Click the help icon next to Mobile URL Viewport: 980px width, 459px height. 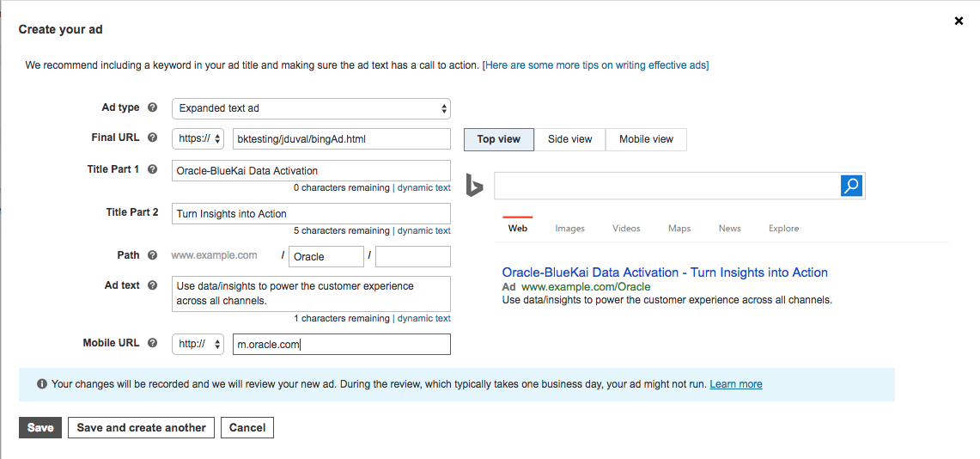click(152, 343)
